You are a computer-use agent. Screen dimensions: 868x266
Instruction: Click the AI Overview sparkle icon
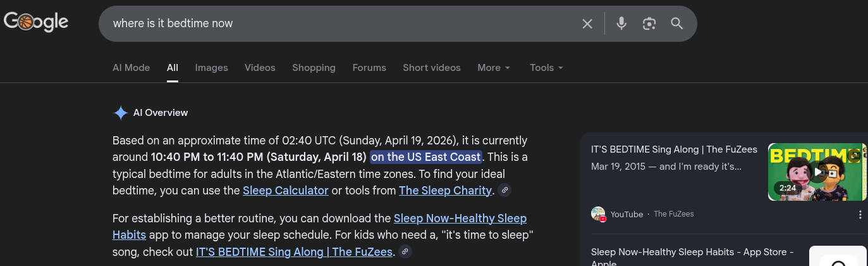tap(120, 113)
